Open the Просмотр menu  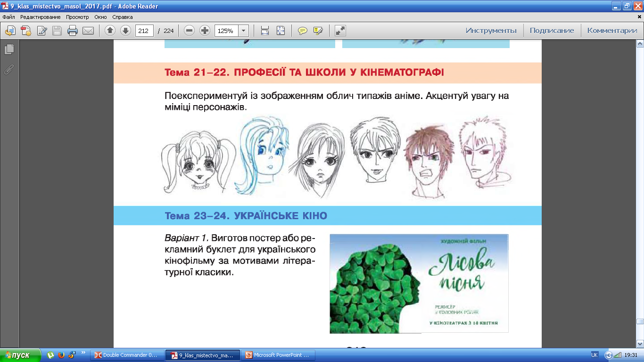click(x=77, y=17)
